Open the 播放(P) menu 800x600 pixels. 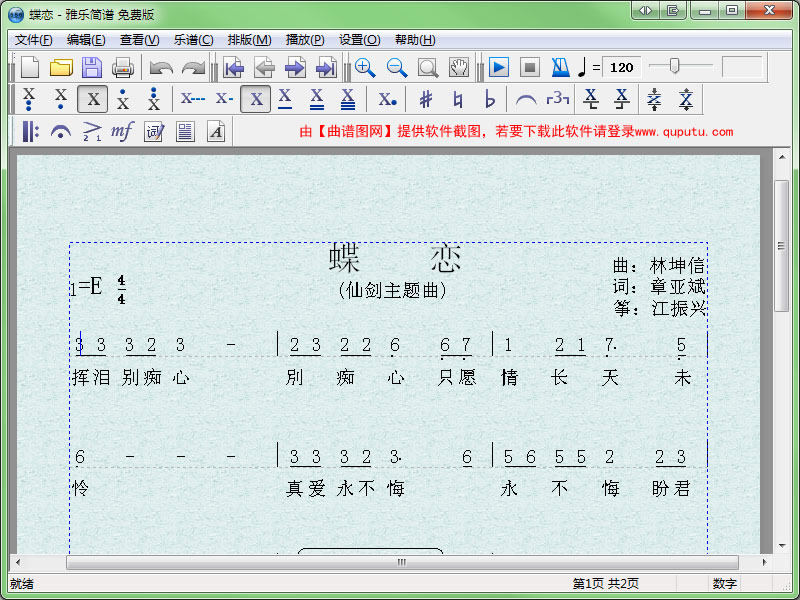pos(305,40)
